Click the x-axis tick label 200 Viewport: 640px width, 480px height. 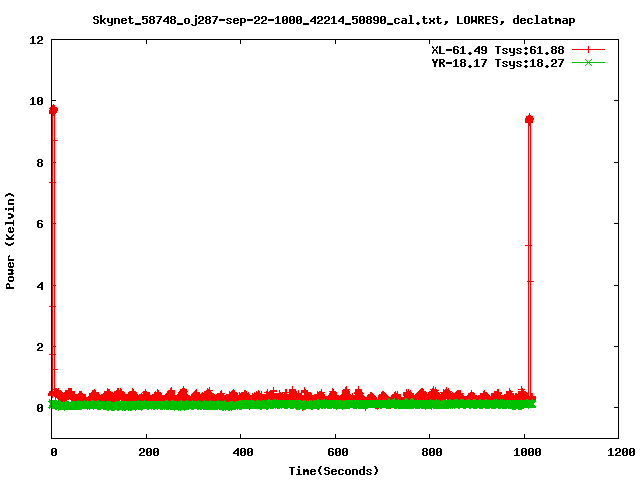[148, 452]
